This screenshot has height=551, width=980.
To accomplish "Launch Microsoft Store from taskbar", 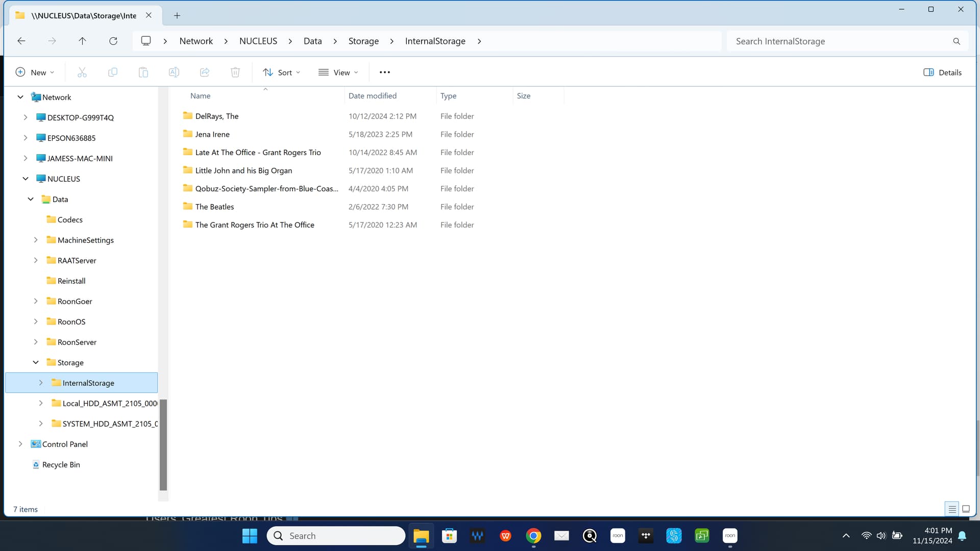I will tap(449, 536).
